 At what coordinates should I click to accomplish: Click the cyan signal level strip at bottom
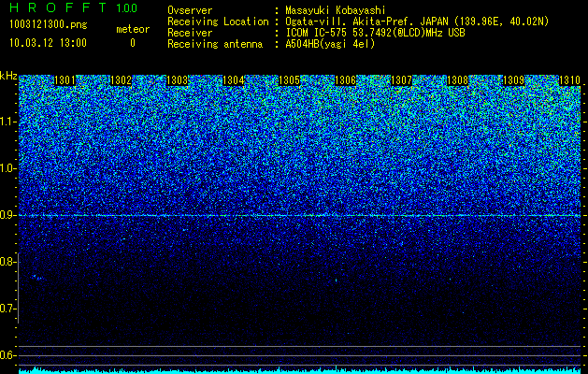tap(300, 370)
